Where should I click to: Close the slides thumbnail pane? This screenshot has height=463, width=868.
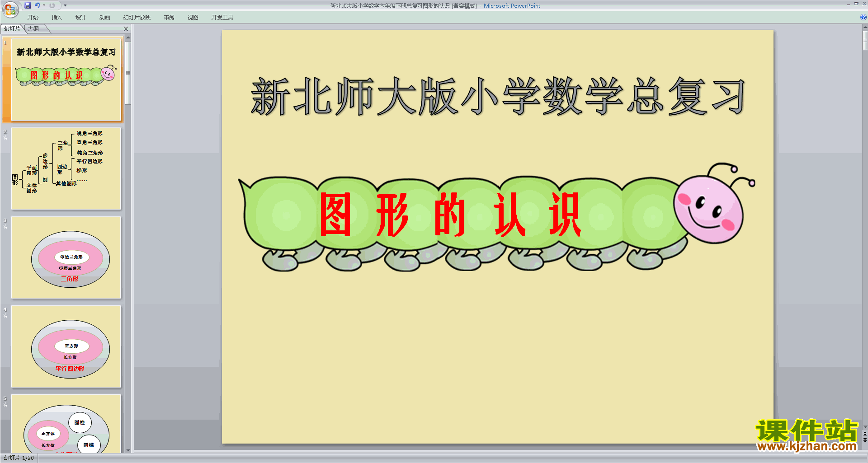point(126,29)
